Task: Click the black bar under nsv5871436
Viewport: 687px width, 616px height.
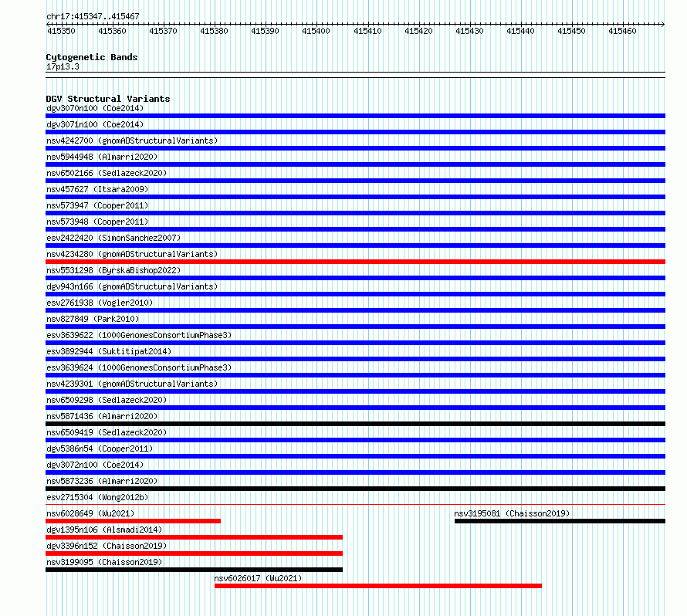Action: 355,424
